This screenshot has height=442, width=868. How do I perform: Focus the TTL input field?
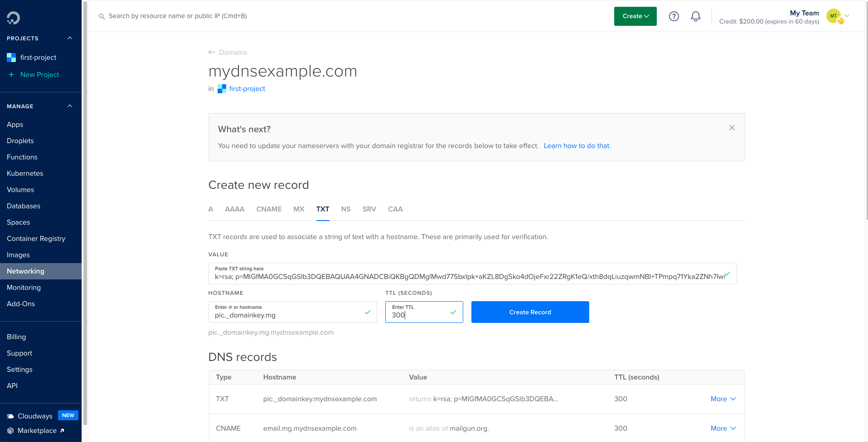(x=424, y=312)
